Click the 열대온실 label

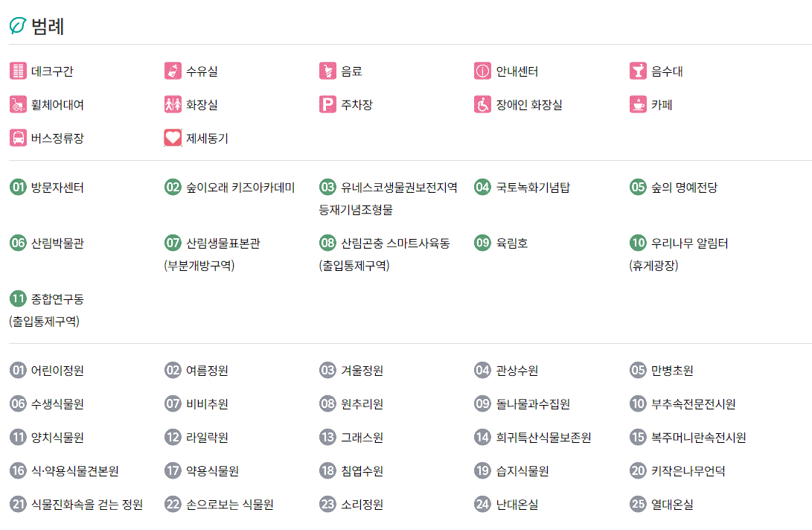click(x=672, y=504)
